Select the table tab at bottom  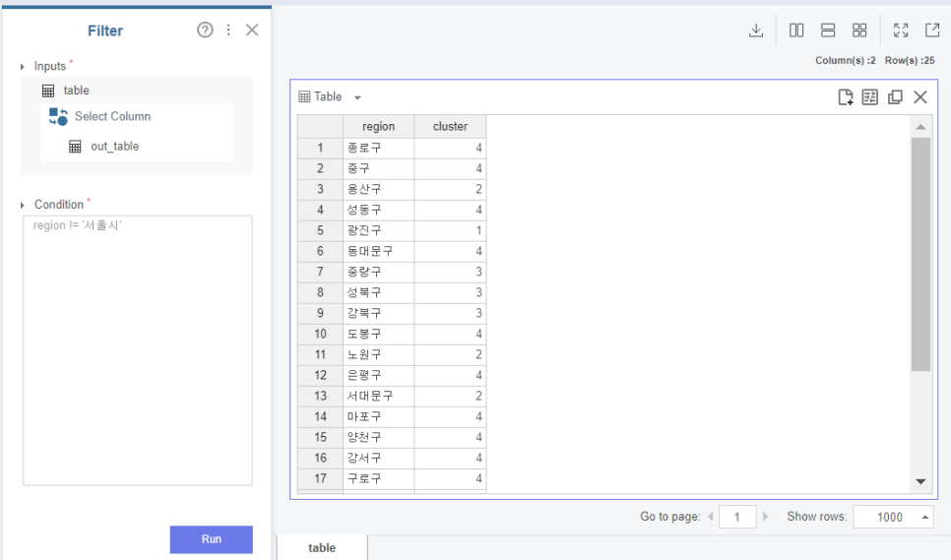point(322,548)
